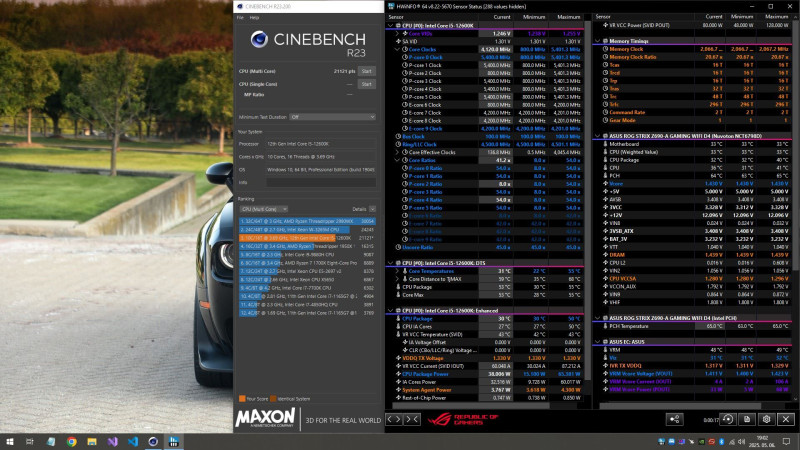Open the ranking CPU (Multi Core) dropdown

264,209
